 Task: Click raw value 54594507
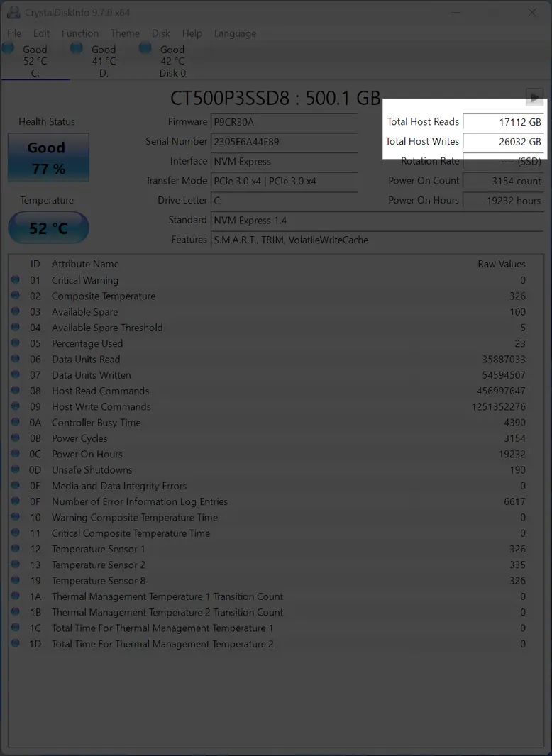tap(504, 375)
